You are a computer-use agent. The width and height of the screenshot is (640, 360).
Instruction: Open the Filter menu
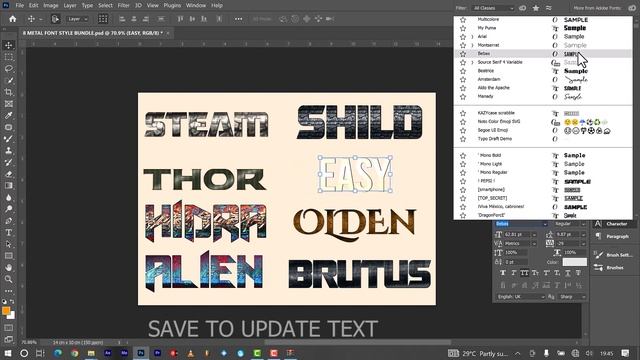pyautogui.click(x=123, y=6)
